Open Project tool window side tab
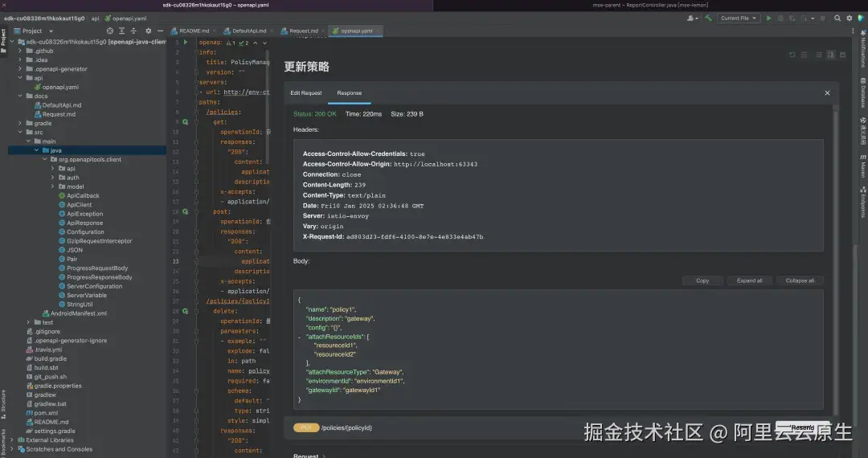 point(3,42)
